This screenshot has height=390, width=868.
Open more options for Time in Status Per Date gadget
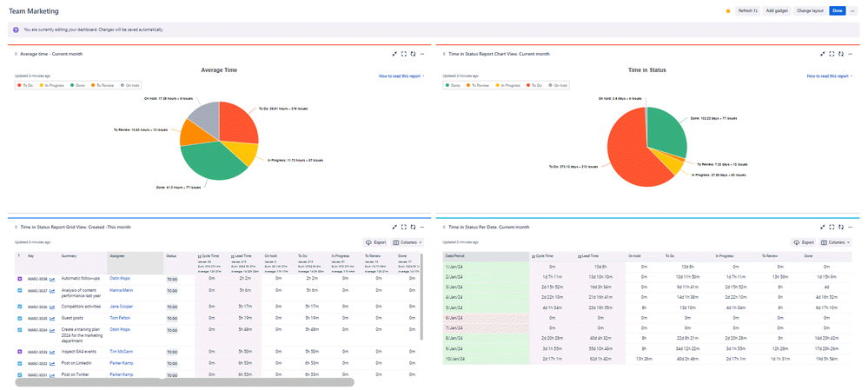click(x=852, y=227)
